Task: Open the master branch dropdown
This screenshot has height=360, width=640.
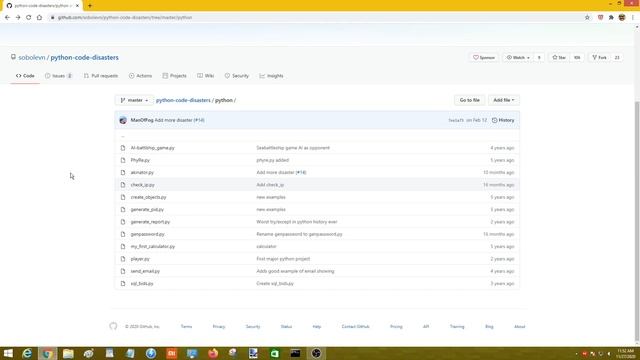Action: point(135,100)
